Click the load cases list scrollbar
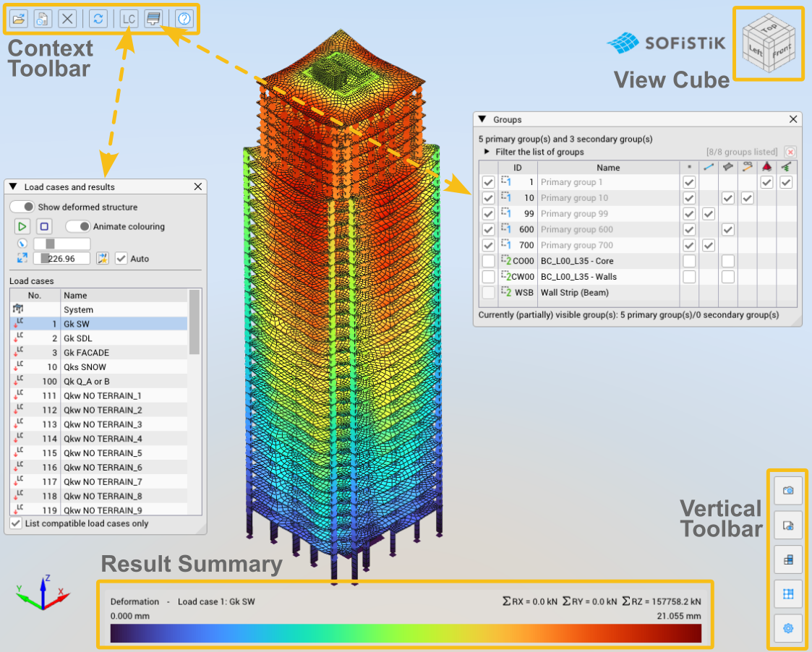This screenshot has height=652, width=812. point(195,401)
